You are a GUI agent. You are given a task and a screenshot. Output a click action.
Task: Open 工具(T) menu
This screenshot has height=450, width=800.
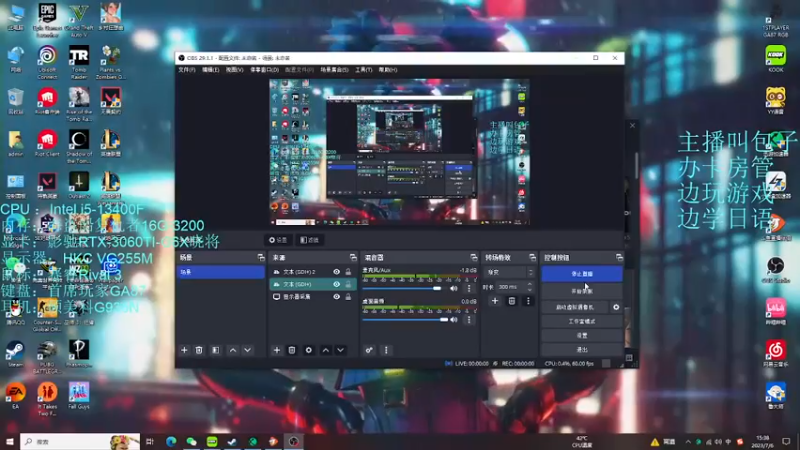[x=364, y=70]
